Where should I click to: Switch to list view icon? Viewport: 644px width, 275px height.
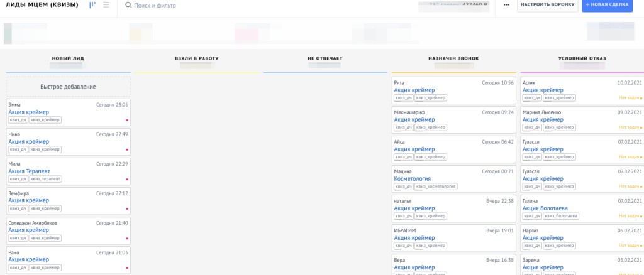click(106, 5)
